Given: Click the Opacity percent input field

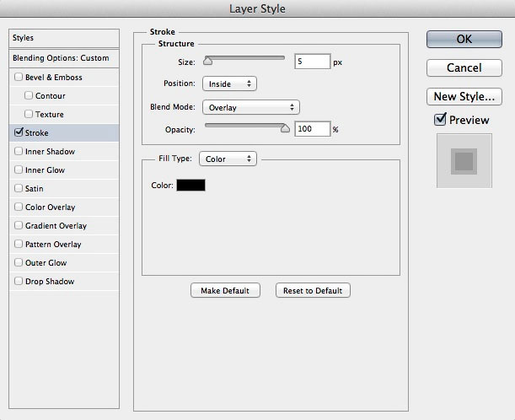Looking at the screenshot, I should [x=313, y=128].
